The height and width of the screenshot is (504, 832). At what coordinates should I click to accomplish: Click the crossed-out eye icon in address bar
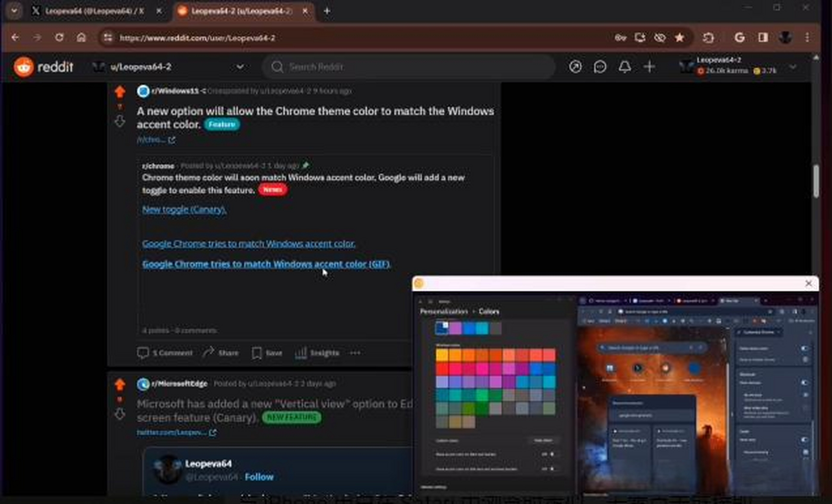pyautogui.click(x=659, y=38)
